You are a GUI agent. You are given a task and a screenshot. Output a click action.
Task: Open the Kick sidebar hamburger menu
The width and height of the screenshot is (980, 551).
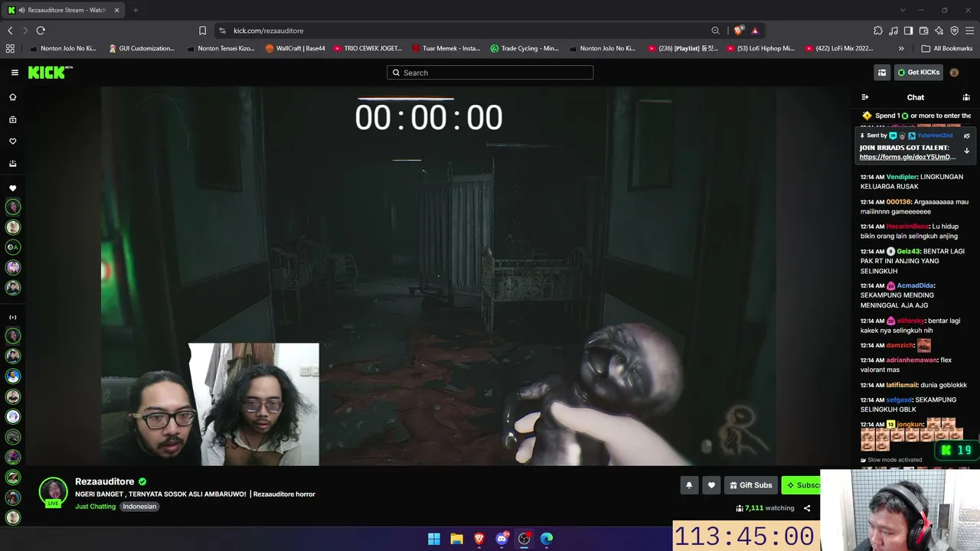point(15,73)
